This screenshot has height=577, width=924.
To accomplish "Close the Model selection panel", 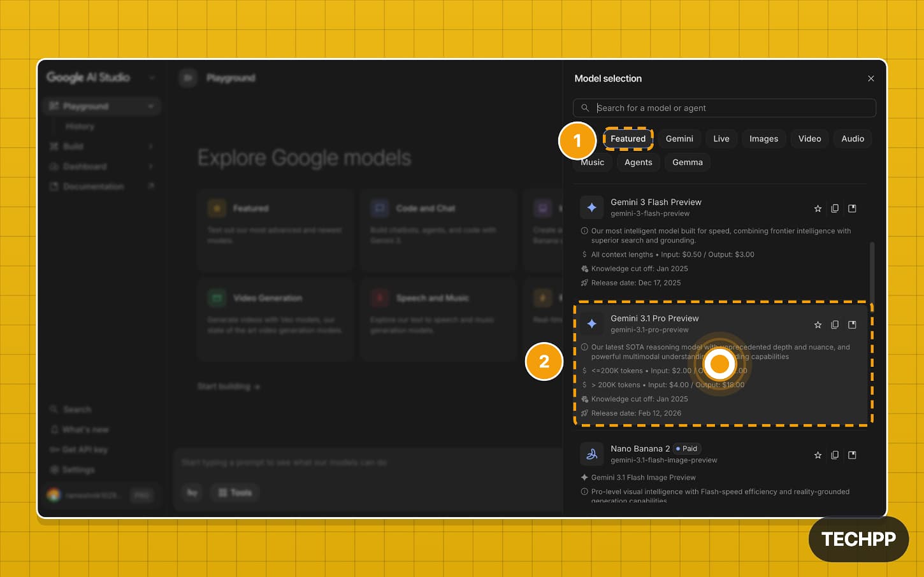I will [870, 78].
